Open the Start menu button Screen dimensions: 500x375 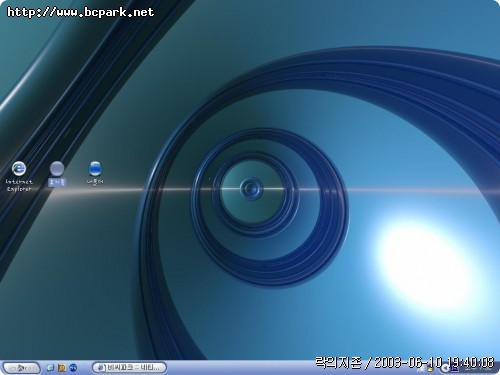tap(21, 368)
